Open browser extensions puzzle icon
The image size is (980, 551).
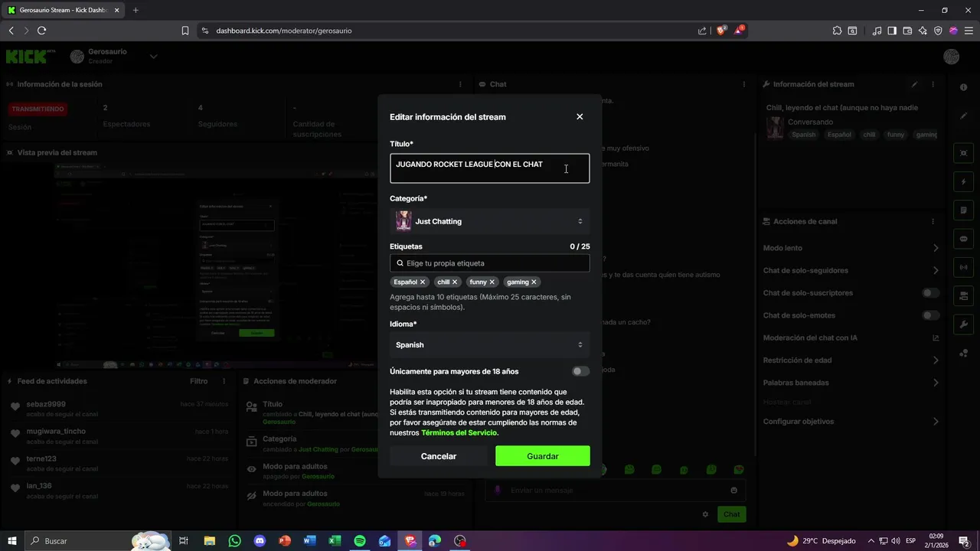tap(837, 31)
